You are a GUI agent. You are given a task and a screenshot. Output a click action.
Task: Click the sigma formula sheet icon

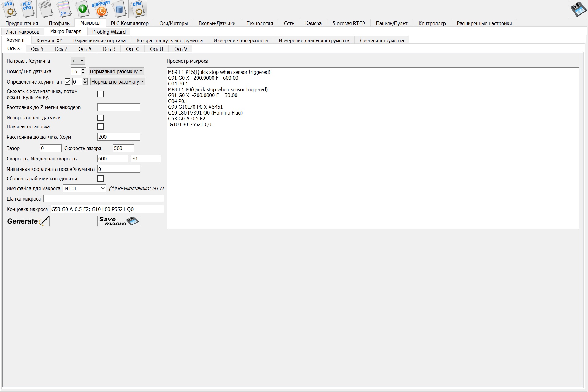tap(64, 9)
